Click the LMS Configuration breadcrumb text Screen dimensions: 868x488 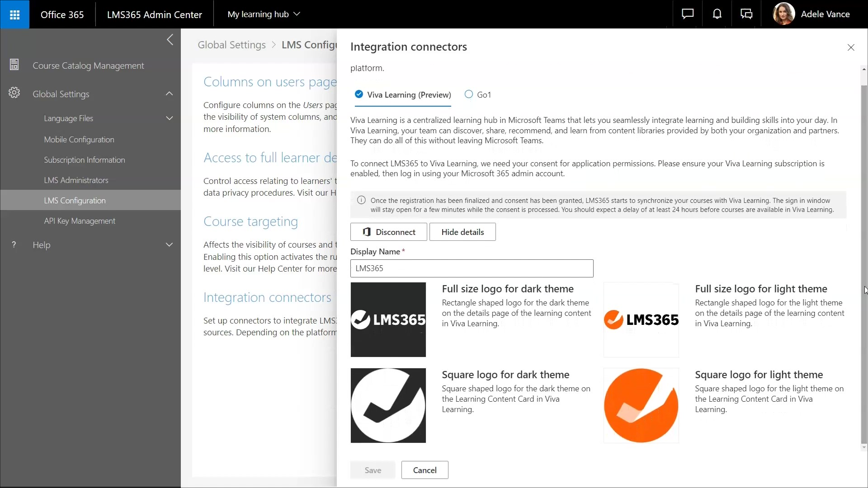click(x=309, y=45)
